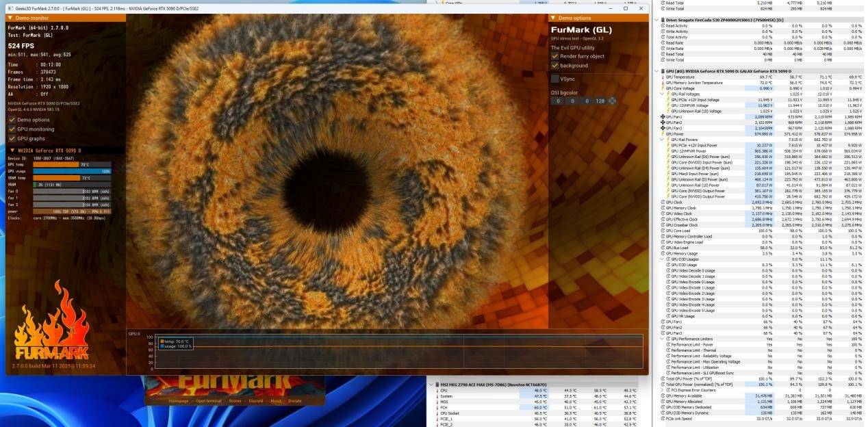Click the drive icon for Seagate FireCuda
Screen dimensions: 868x427
pyautogui.click(x=662, y=20)
